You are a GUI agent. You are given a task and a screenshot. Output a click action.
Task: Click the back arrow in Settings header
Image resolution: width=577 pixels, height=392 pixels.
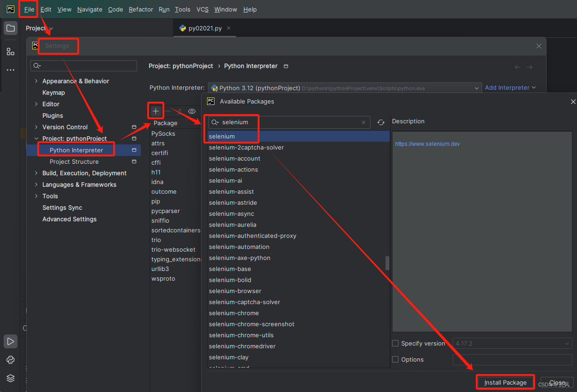(x=518, y=67)
